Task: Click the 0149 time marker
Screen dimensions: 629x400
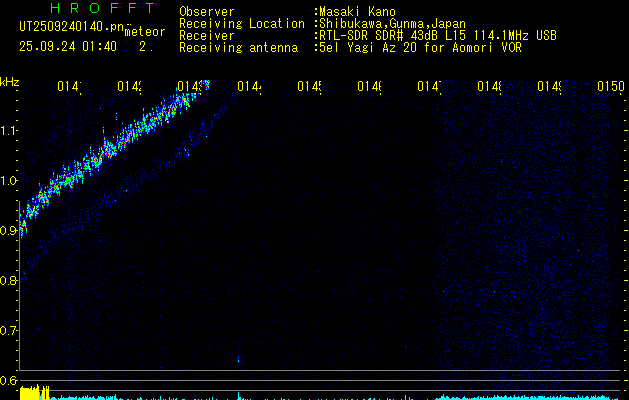Action: point(549,86)
